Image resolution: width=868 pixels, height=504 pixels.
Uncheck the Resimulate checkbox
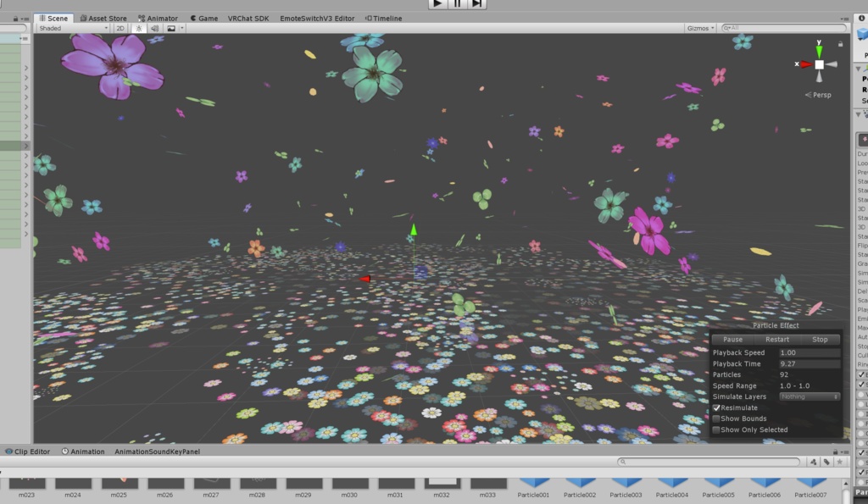click(715, 407)
